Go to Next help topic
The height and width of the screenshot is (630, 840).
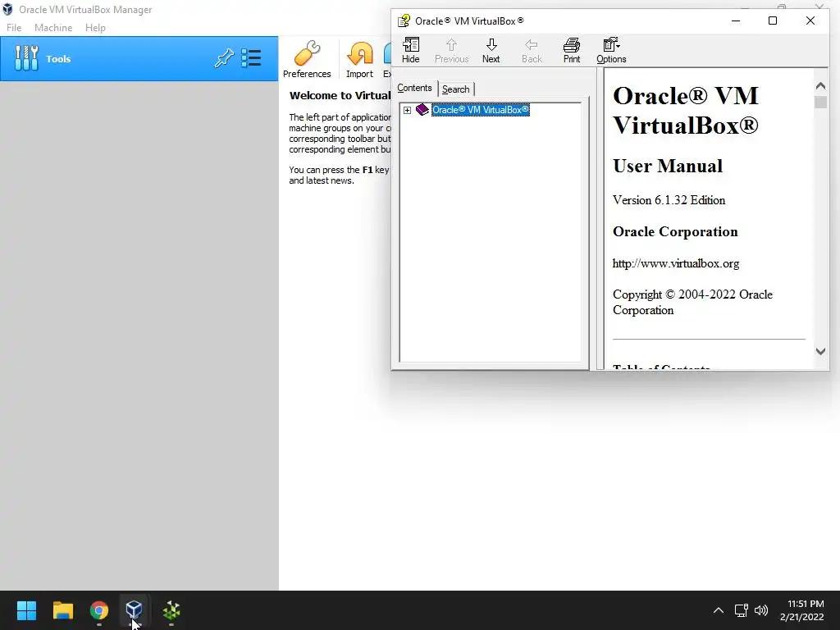click(x=491, y=51)
